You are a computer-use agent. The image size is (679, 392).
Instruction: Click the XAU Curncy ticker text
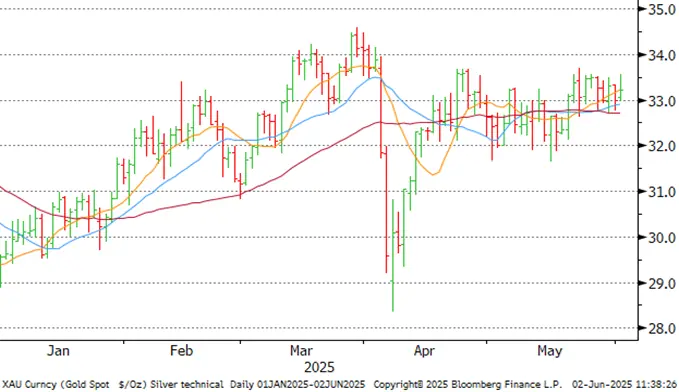(x=29, y=385)
